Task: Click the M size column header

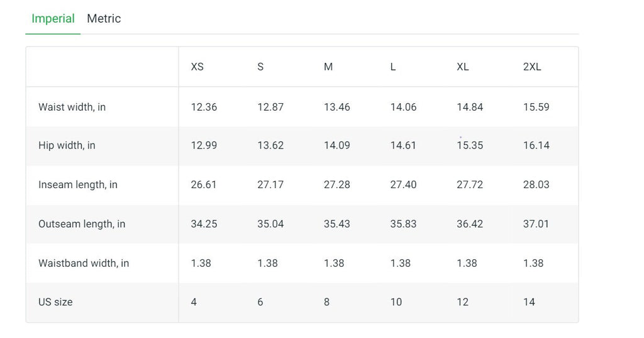Action: tap(328, 67)
